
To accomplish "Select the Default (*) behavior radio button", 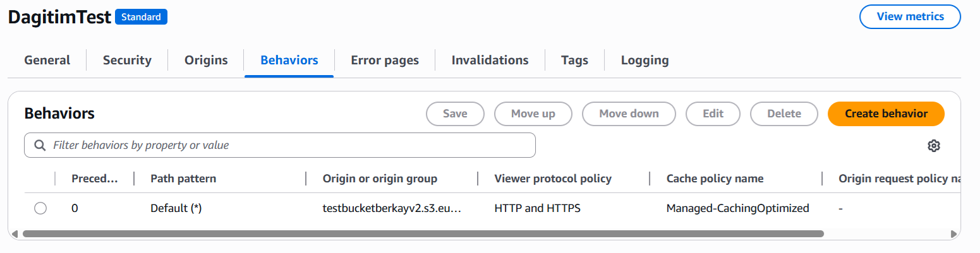I will pyautogui.click(x=40, y=208).
